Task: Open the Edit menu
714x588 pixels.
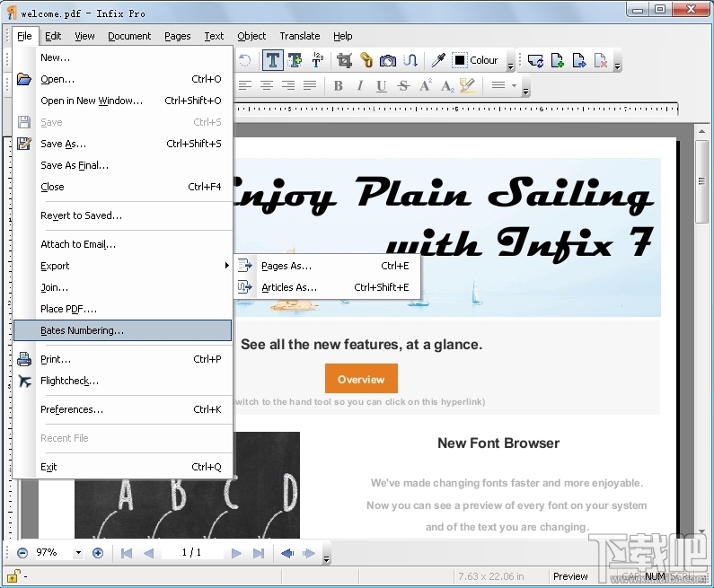Action: 53,36
